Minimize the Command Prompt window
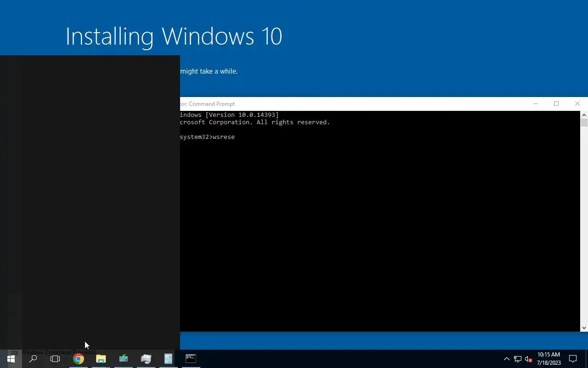588x368 pixels. [x=535, y=104]
